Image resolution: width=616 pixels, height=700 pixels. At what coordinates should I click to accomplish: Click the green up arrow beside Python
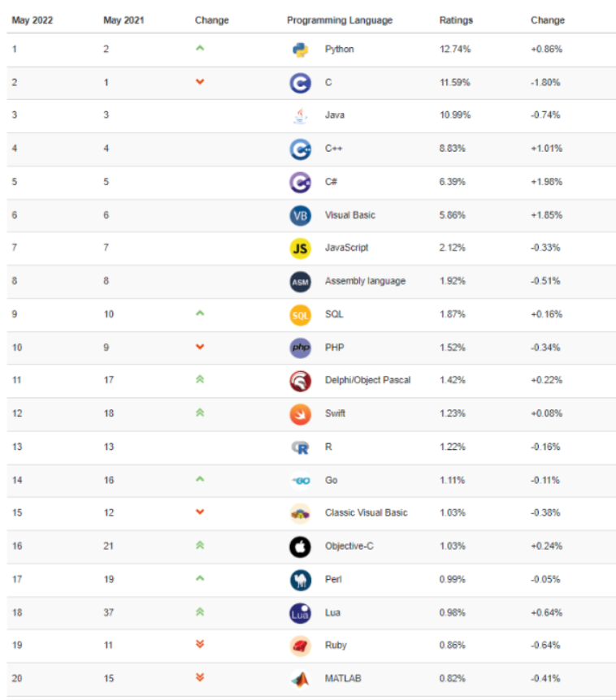200,49
